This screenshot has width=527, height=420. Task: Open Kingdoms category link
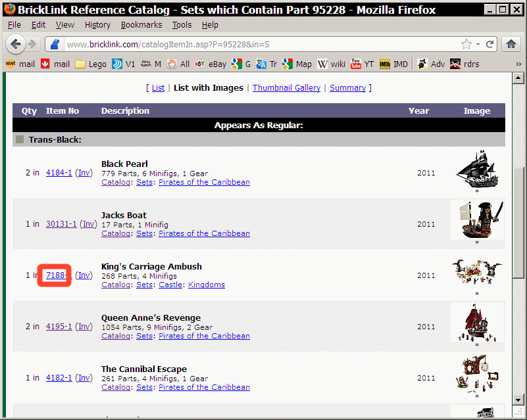(x=207, y=285)
